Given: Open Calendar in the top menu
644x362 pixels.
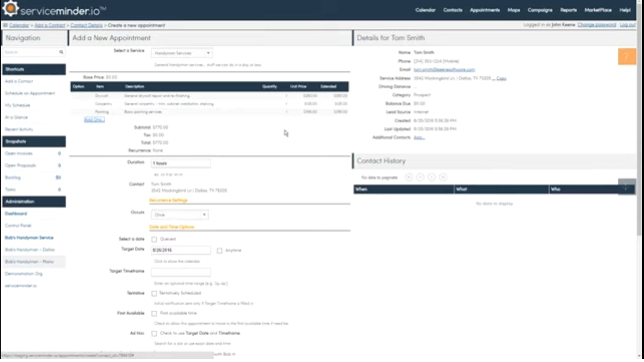Looking at the screenshot, I should pyautogui.click(x=425, y=10).
